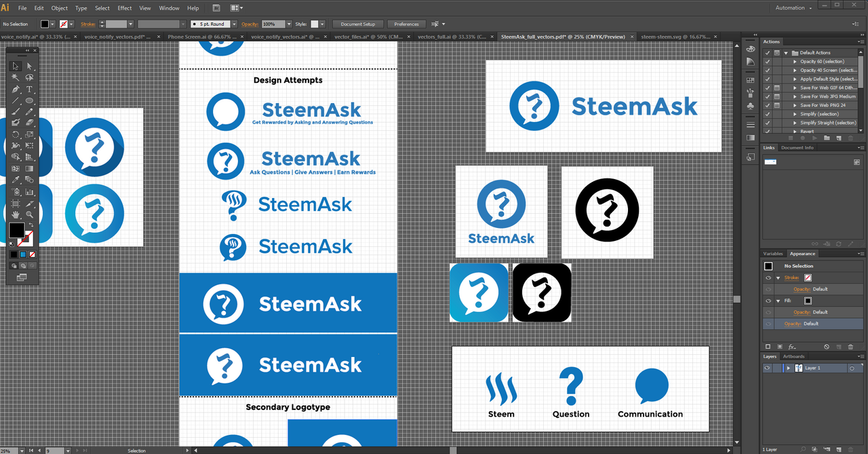Click the Stroke swatch in Appearance panel
This screenshot has height=454, width=868.
coord(808,278)
